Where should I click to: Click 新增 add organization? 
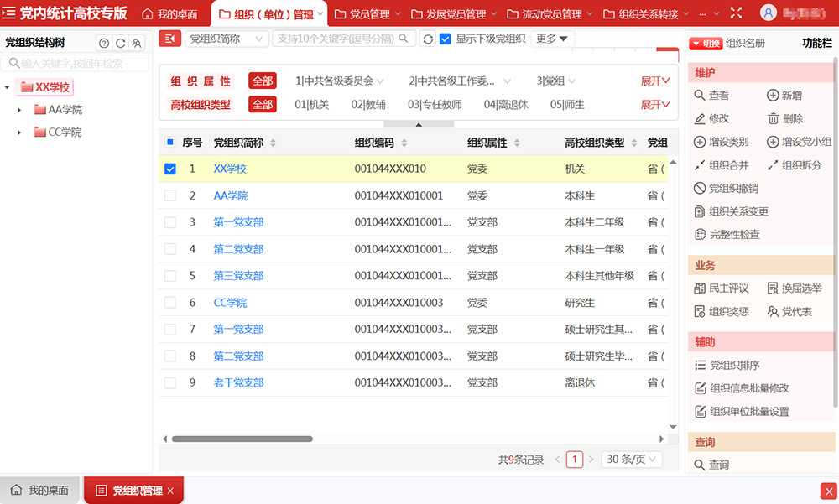point(784,96)
